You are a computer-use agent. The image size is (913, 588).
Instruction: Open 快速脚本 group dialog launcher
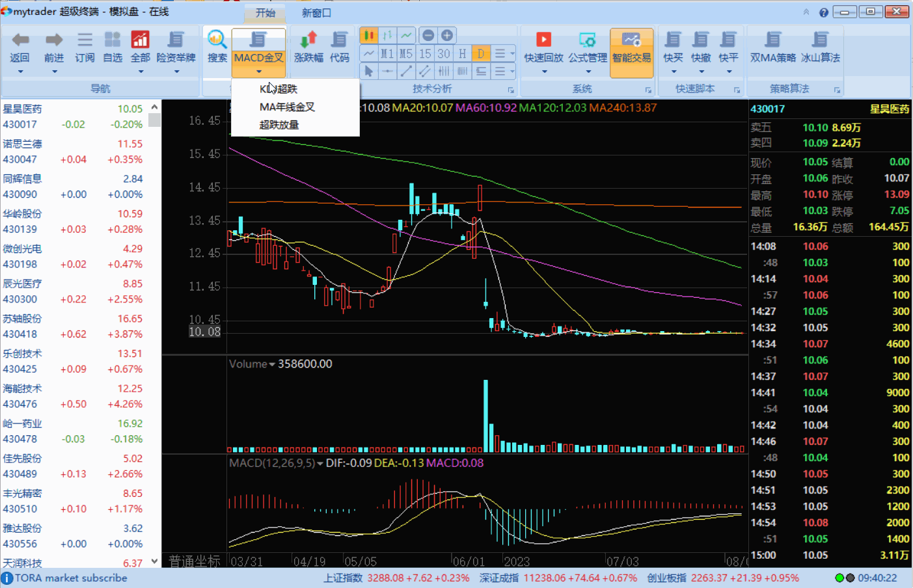click(737, 90)
